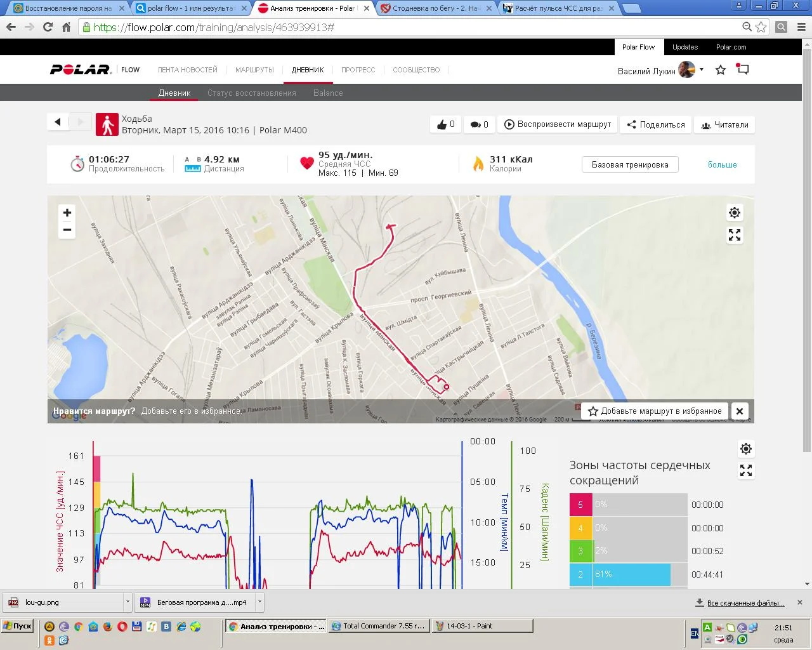Image resolution: width=812 pixels, height=650 pixels.
Task: Go to previous training with left arrow
Action: (58, 122)
